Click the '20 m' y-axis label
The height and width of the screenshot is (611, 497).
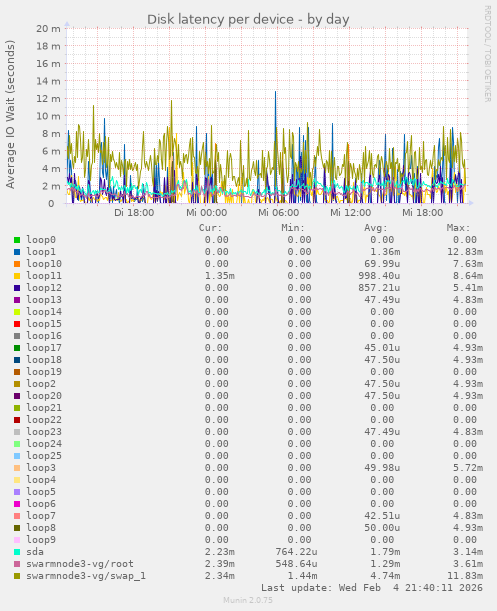48,28
